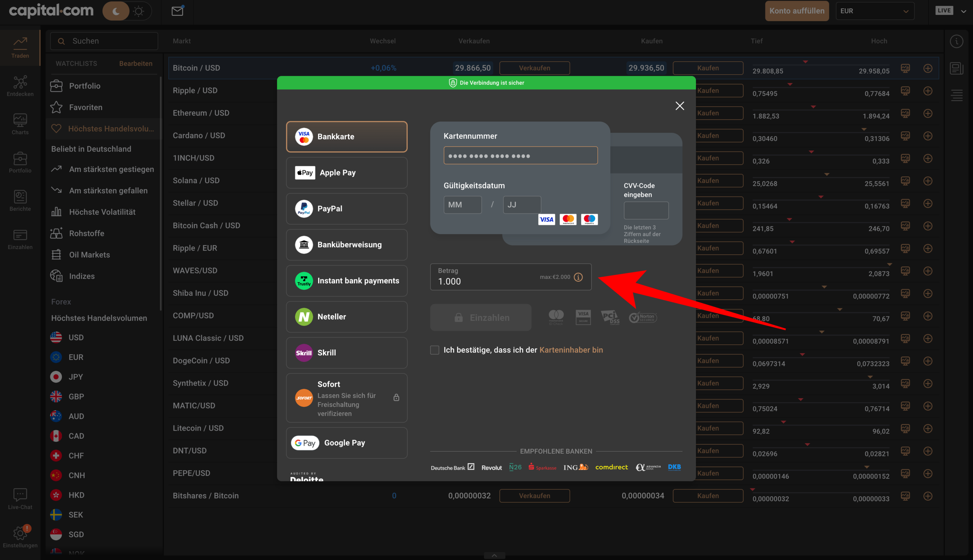The width and height of the screenshot is (973, 560).
Task: Open the Einzahlen section in sidebar
Action: (x=20, y=239)
